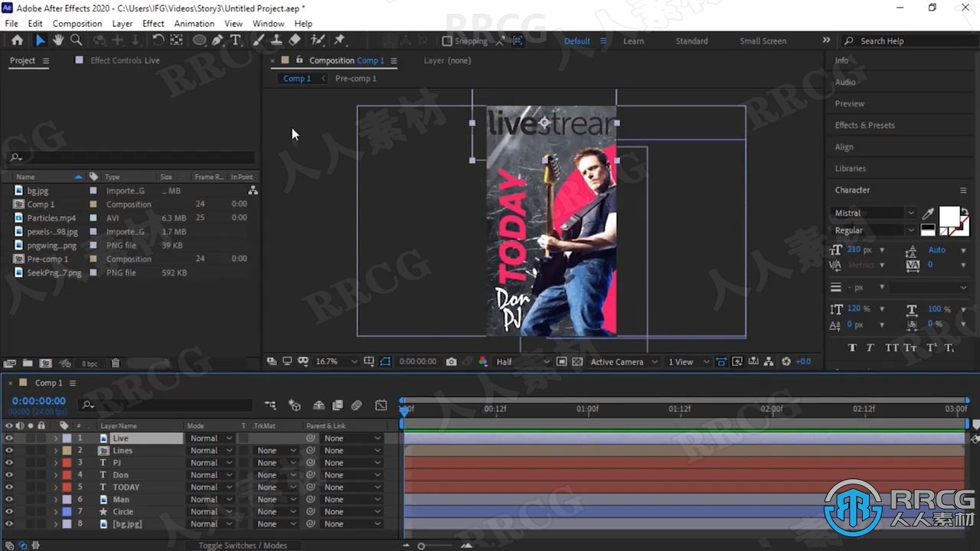Select the Pen tool
This screenshot has height=551, width=980.
(217, 40)
